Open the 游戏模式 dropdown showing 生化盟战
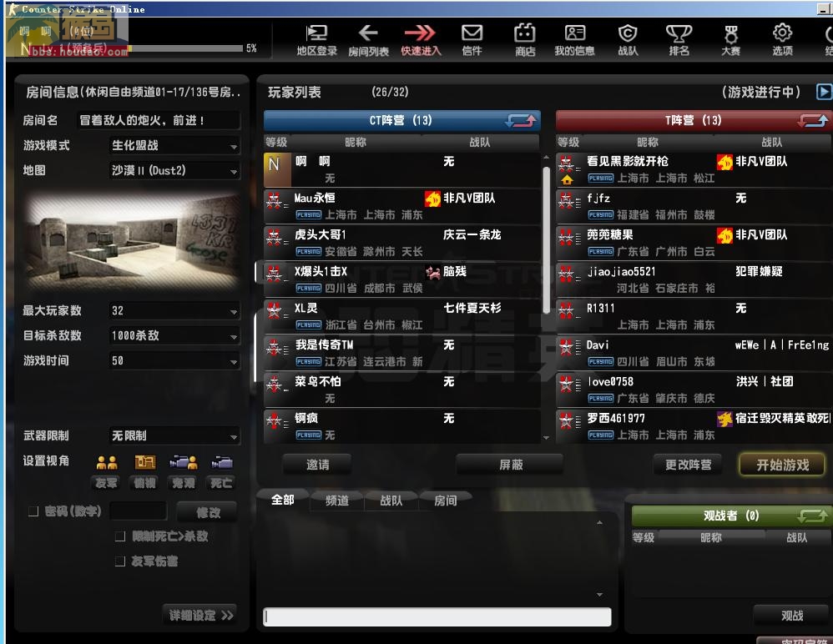 [174, 145]
